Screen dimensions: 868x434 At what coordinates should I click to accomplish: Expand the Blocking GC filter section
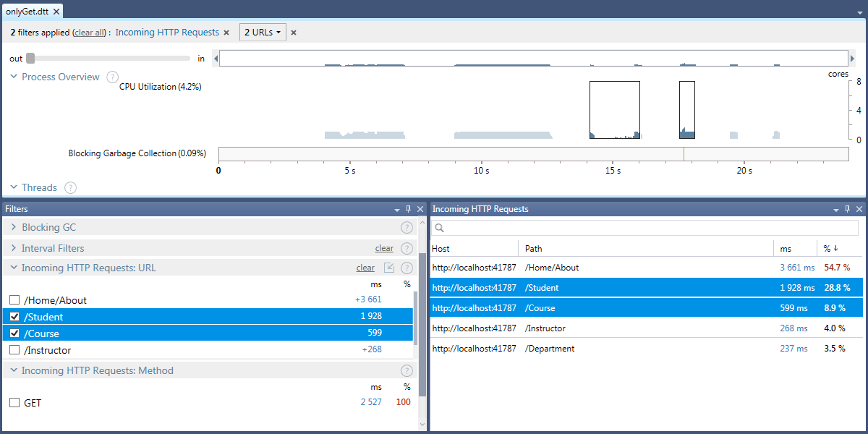coord(14,228)
